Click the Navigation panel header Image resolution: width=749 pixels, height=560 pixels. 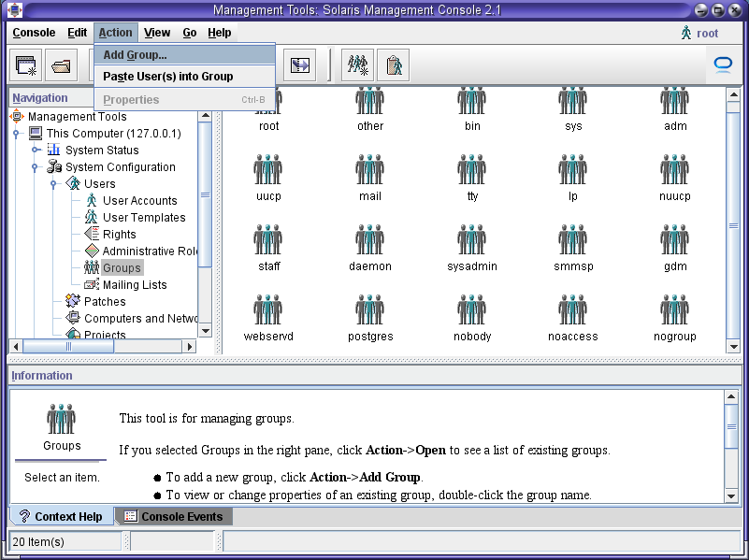click(40, 98)
